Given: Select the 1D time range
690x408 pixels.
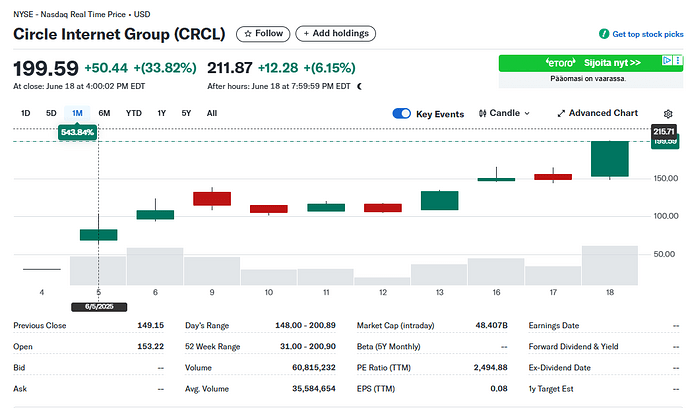Looking at the screenshot, I should pyautogui.click(x=26, y=113).
